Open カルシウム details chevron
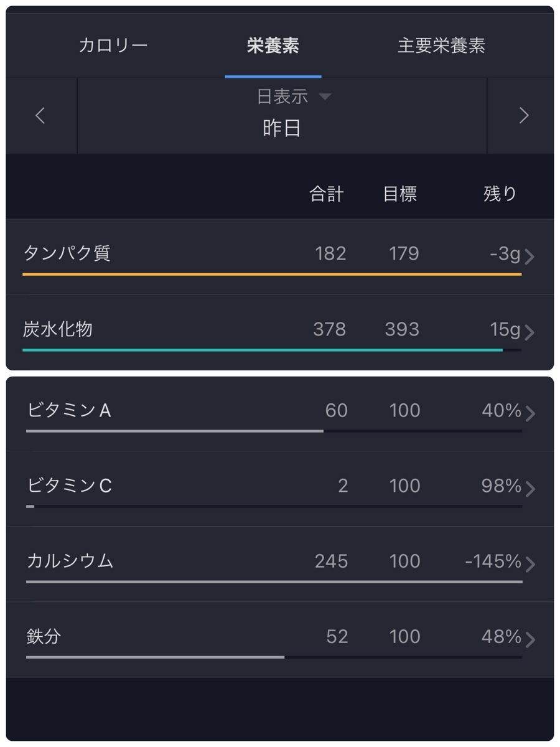This screenshot has height=747, width=560. [530, 564]
